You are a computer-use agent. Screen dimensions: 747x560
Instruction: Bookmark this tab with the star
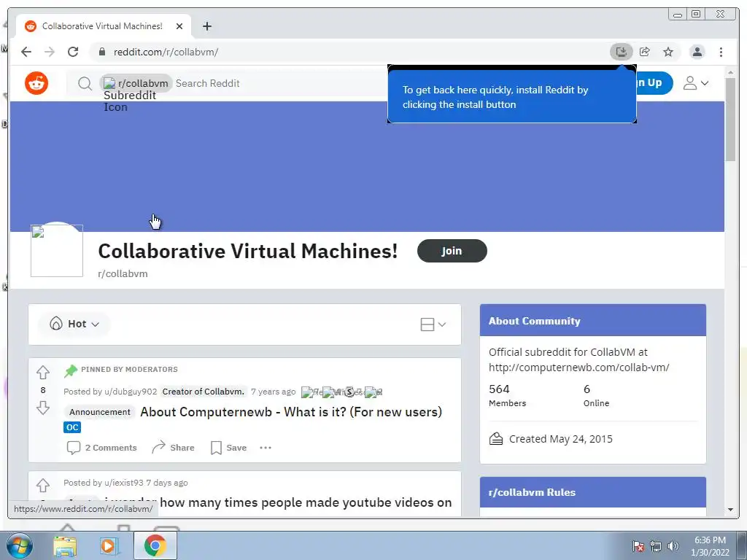[x=668, y=52]
